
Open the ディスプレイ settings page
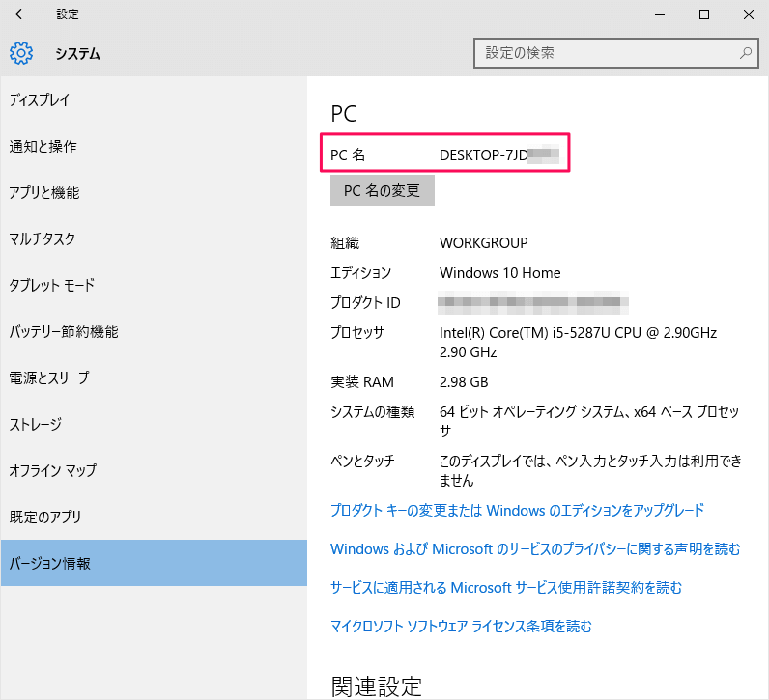click(40, 100)
